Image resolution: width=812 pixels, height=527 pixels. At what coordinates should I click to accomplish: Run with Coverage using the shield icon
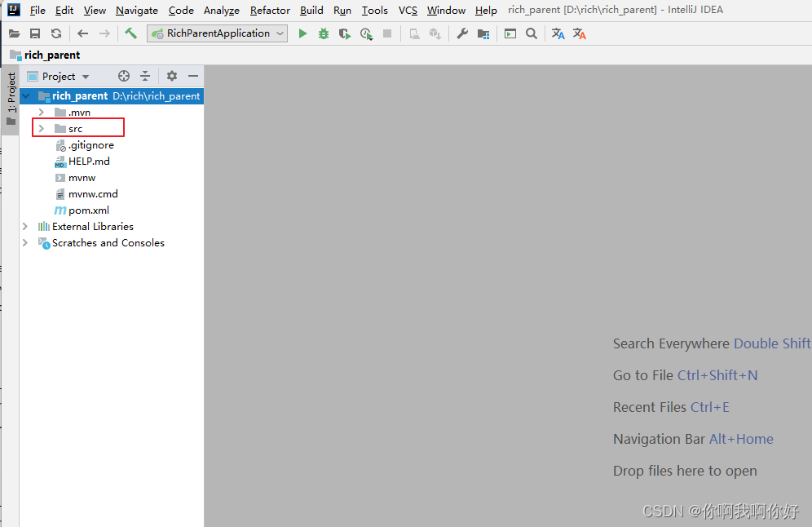click(344, 33)
